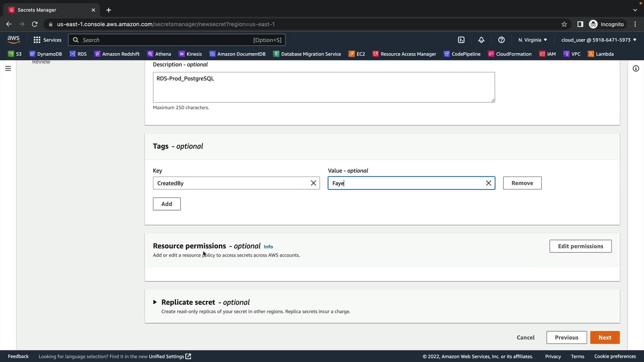The image size is (644, 362).
Task: Open the info panel icon at right
Action: [636, 68]
